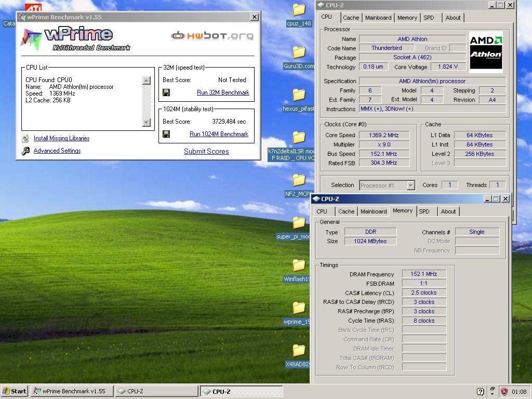Click the Install Missing Libraries icon

pyautogui.click(x=25, y=138)
